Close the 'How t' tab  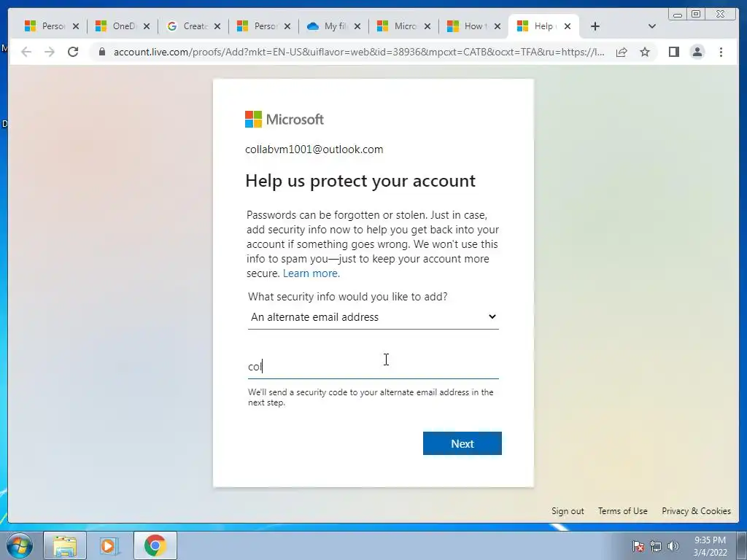click(498, 26)
